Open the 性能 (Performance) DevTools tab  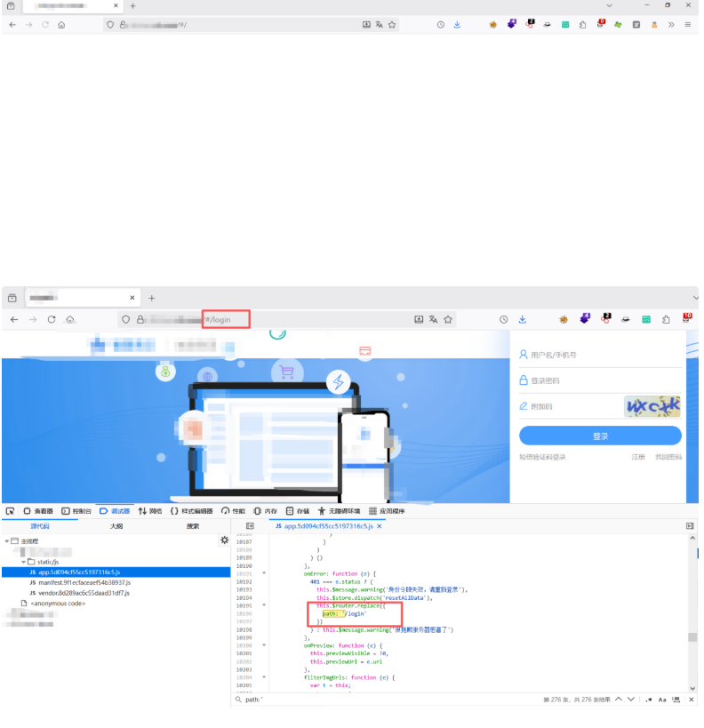[x=233, y=511]
